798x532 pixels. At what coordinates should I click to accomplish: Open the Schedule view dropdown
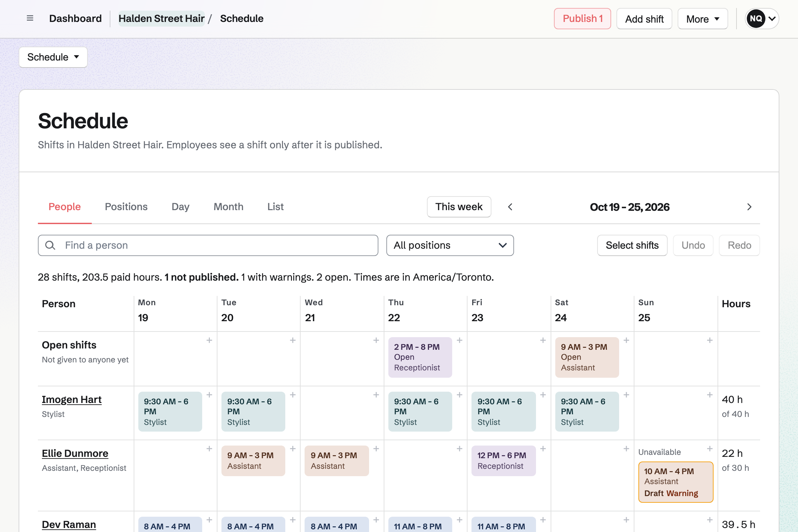click(53, 57)
